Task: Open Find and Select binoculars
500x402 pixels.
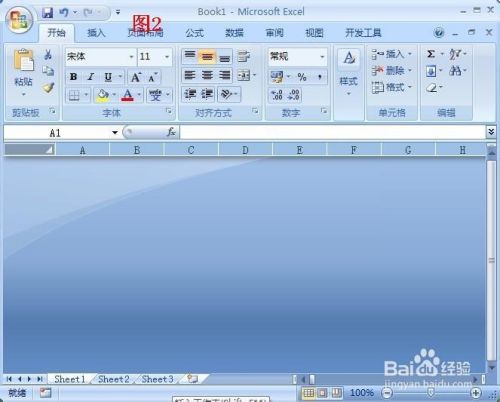Action: coord(455,71)
